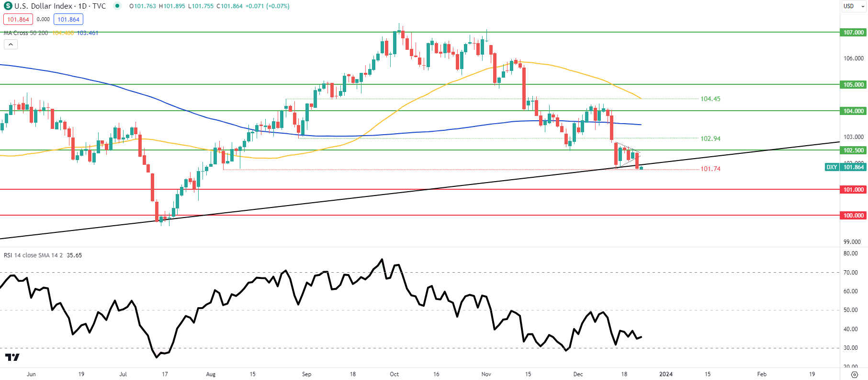Click the 2024 label on the time axis

tap(666, 374)
